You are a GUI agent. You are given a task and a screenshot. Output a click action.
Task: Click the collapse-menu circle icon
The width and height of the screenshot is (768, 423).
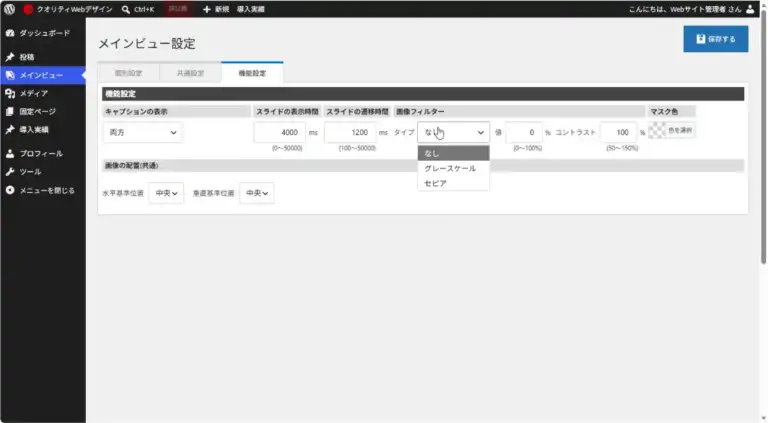click(10, 190)
